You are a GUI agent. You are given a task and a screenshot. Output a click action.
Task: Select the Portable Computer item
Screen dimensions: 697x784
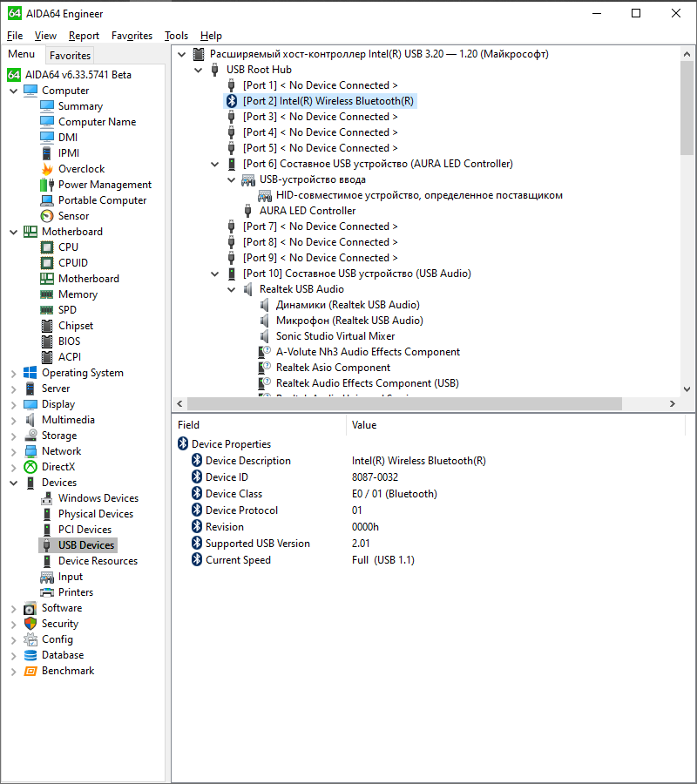tap(103, 200)
